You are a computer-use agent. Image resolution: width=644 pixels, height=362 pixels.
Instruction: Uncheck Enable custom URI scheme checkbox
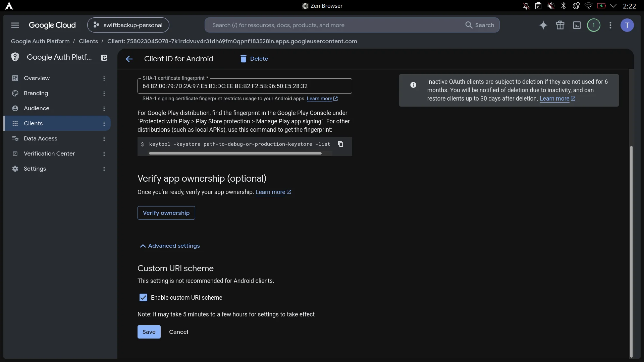143,298
